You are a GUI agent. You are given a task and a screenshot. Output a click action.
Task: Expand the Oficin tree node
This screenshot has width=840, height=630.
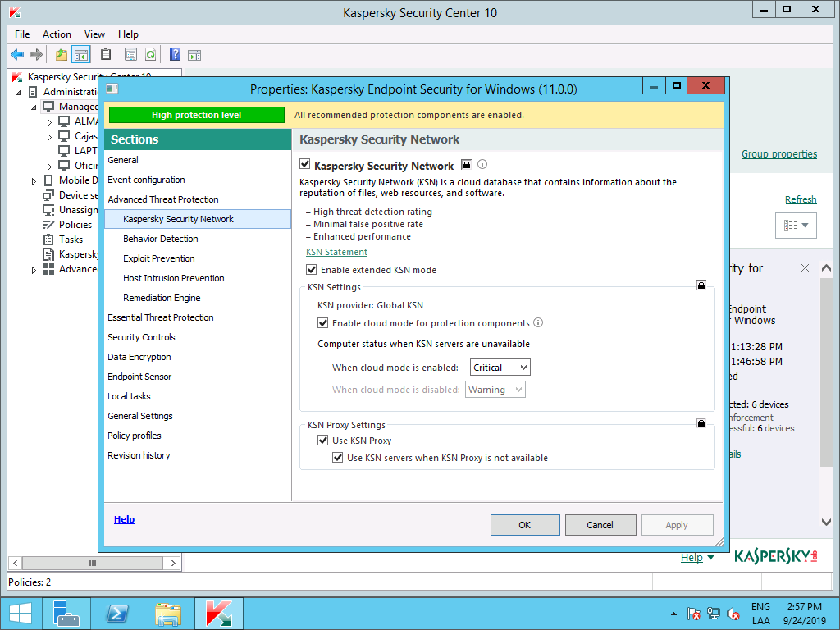pyautogui.click(x=49, y=167)
